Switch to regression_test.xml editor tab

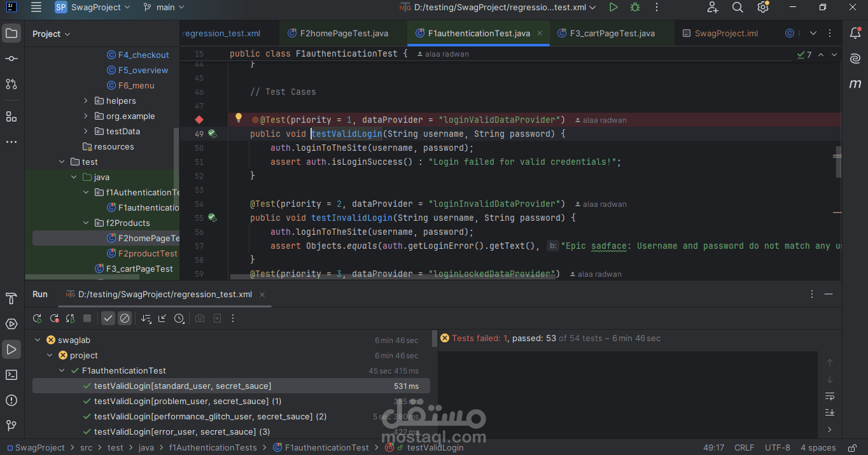click(221, 33)
